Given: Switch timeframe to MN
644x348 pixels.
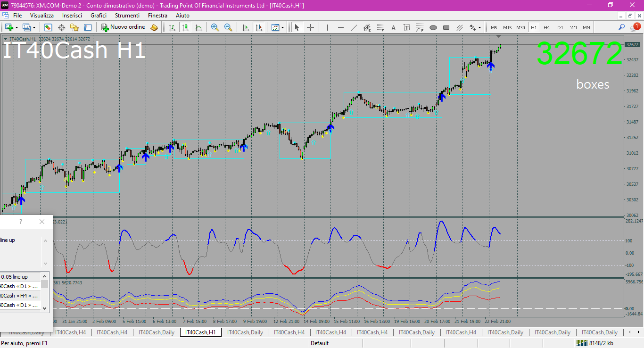Looking at the screenshot, I should click(586, 27).
